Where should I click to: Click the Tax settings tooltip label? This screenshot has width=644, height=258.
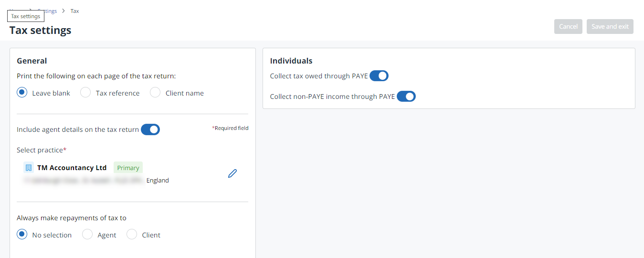[26, 16]
